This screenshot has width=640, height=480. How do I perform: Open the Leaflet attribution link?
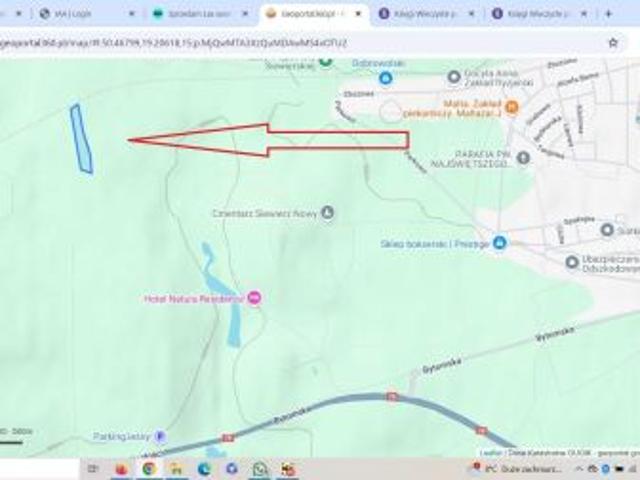[491, 453]
